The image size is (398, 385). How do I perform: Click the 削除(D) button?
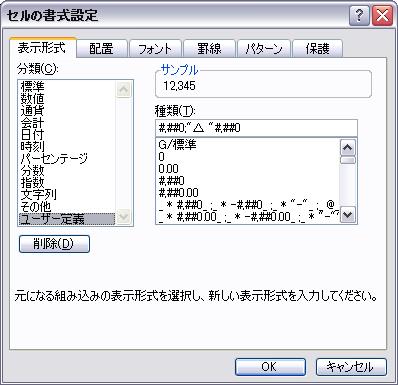(54, 244)
